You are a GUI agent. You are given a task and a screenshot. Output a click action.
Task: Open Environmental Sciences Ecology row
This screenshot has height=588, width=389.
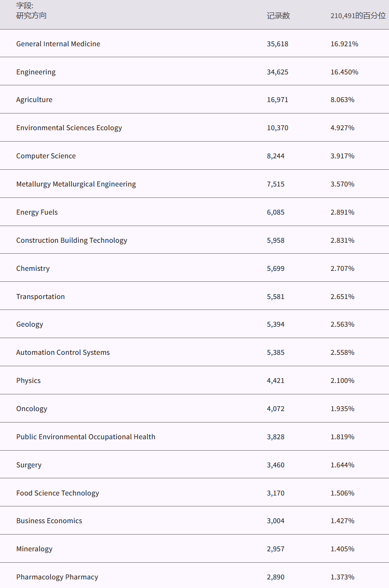point(69,128)
